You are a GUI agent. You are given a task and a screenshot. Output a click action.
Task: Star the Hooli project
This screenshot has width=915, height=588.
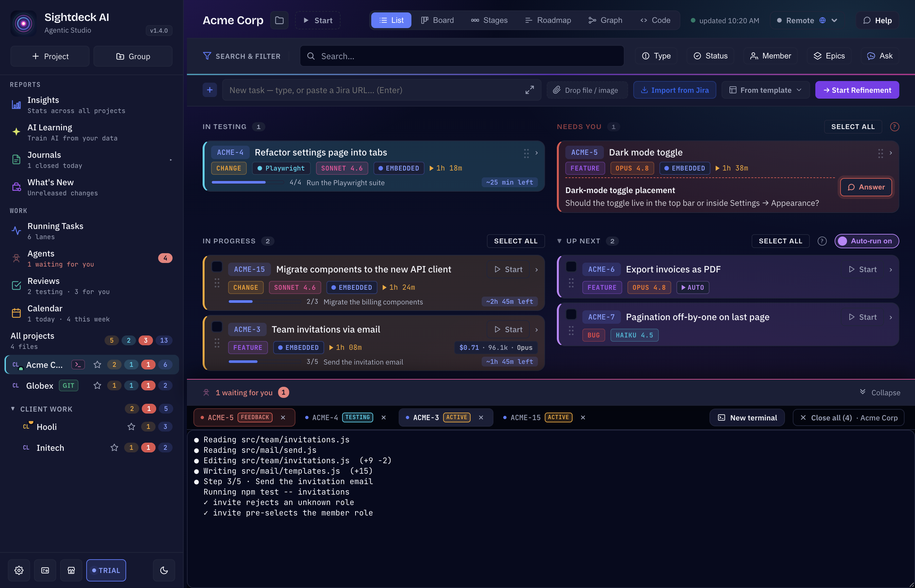click(131, 427)
